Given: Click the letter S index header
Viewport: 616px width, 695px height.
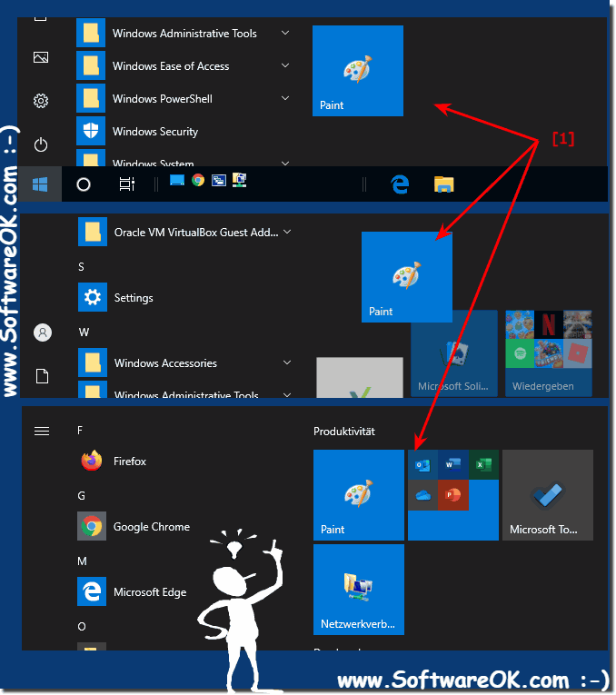Looking at the screenshot, I should point(81,267).
